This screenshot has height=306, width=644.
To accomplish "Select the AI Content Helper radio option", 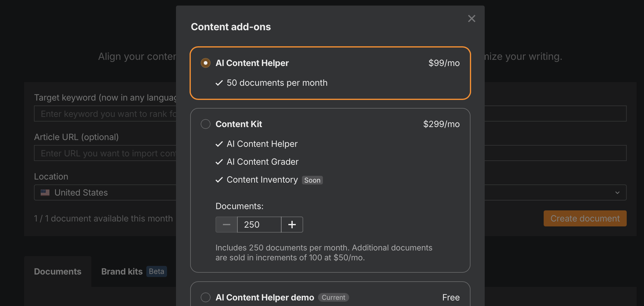I will tap(206, 63).
